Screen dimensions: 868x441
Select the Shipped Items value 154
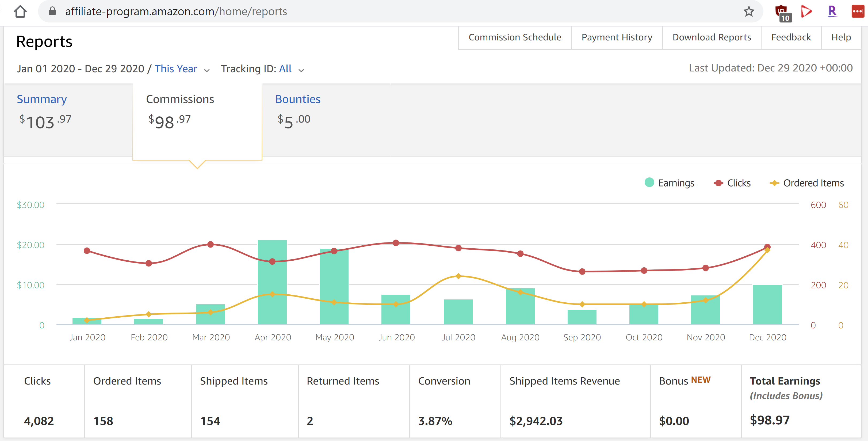pyautogui.click(x=210, y=421)
